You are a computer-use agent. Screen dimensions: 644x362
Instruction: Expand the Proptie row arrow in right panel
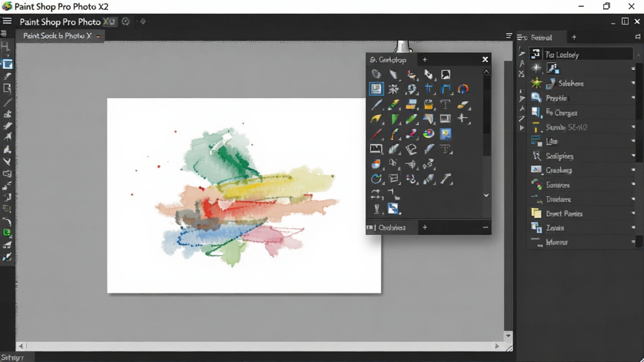(x=633, y=97)
